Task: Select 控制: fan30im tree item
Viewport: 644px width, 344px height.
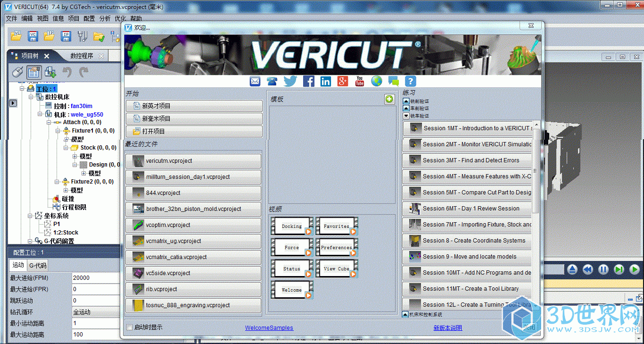Action: (x=73, y=106)
